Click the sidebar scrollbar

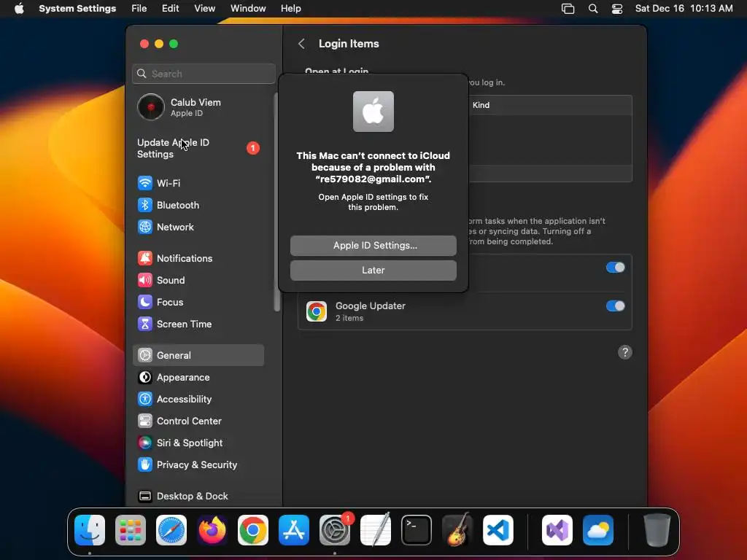(x=276, y=203)
